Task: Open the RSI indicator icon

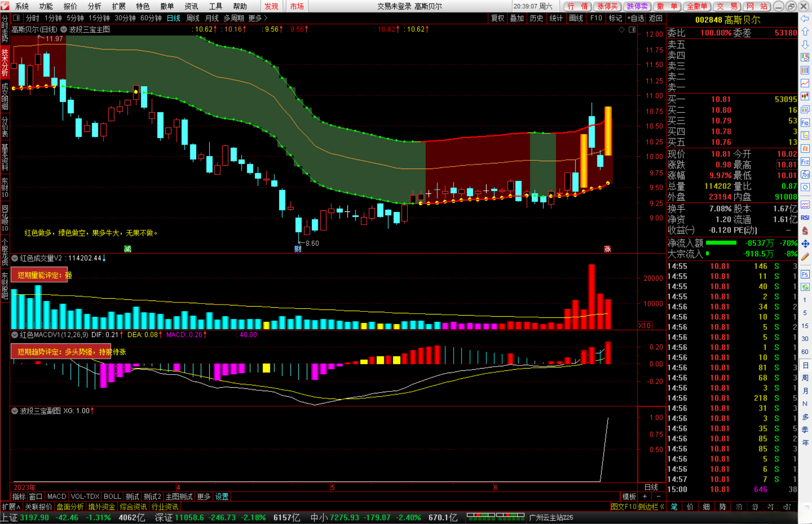Action: pos(805,217)
